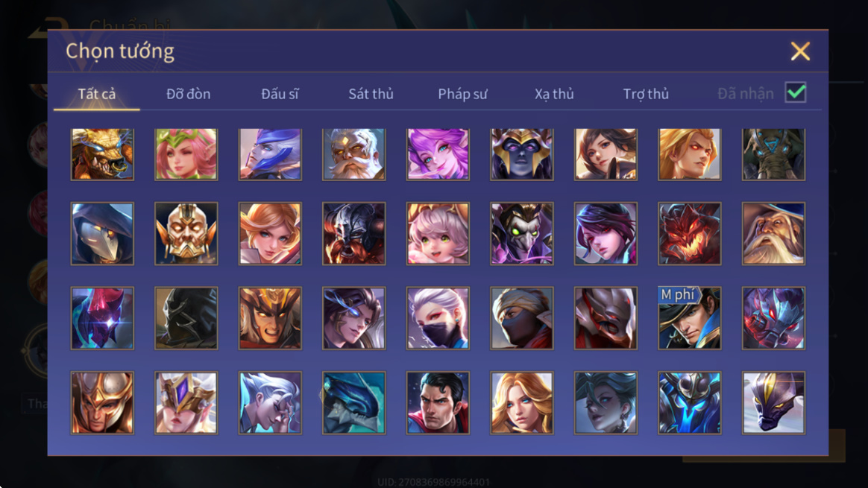Screen dimensions: 868x488
Task: Select the red demon-faced hero
Action: [x=689, y=233]
